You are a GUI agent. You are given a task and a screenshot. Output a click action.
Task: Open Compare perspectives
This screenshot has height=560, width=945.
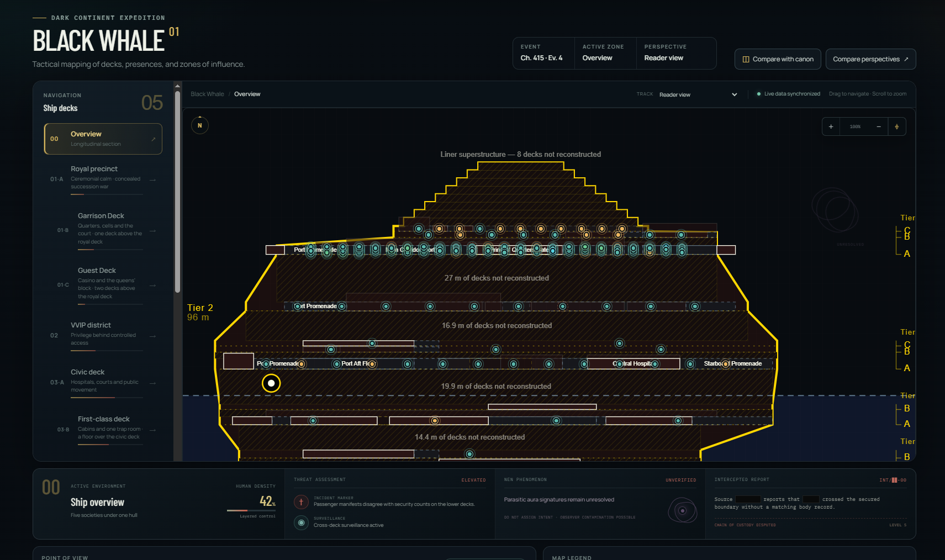click(870, 59)
